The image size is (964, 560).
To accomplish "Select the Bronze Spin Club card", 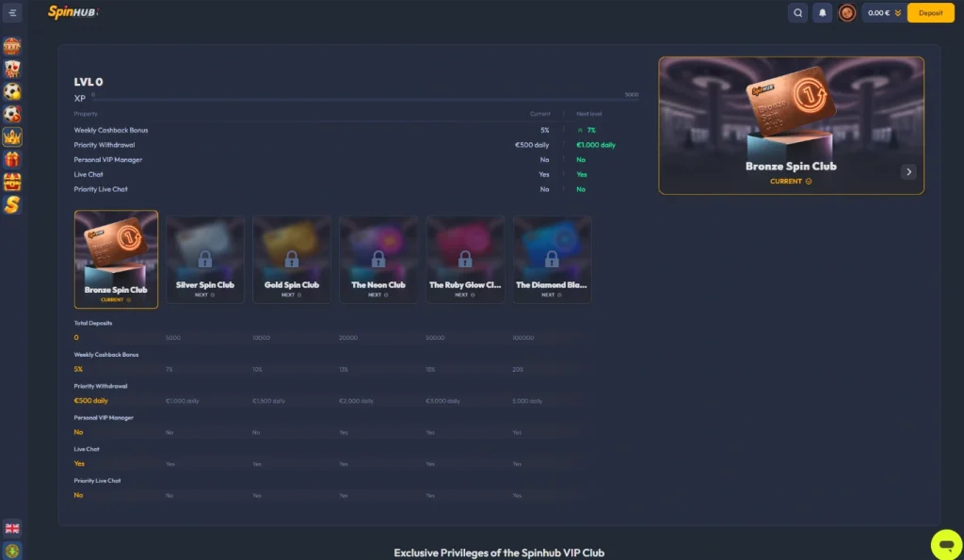I will point(116,260).
